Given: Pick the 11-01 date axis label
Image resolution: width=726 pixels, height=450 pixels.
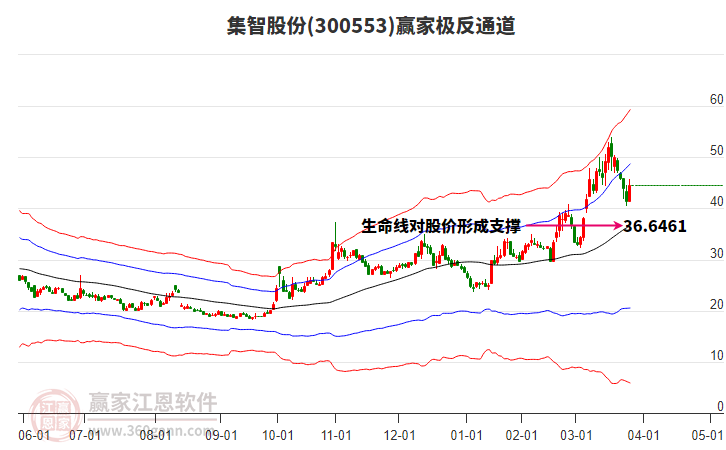Looking at the screenshot, I should click(337, 436).
